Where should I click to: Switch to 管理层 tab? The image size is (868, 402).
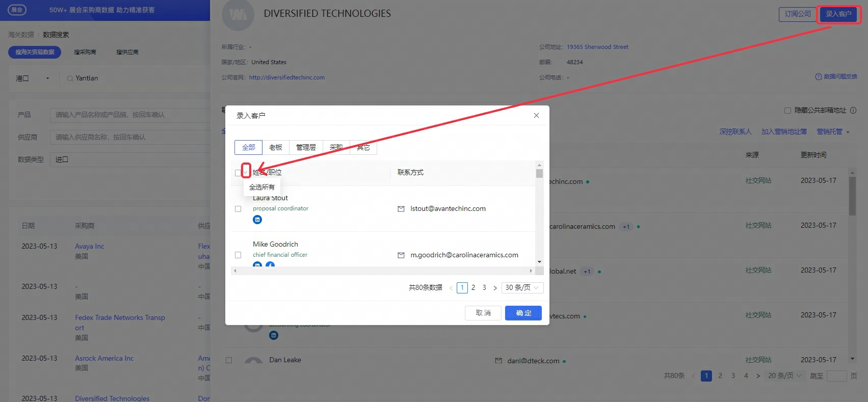306,147
